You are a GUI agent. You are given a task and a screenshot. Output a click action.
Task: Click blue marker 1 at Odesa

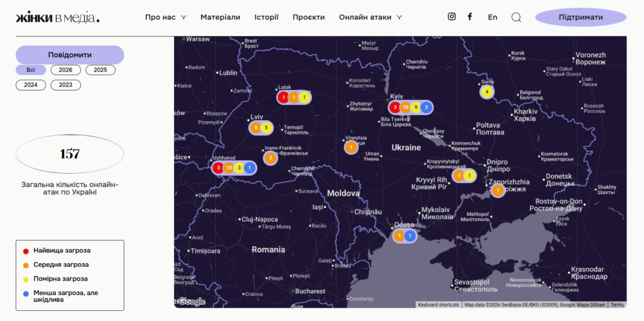[x=410, y=236]
